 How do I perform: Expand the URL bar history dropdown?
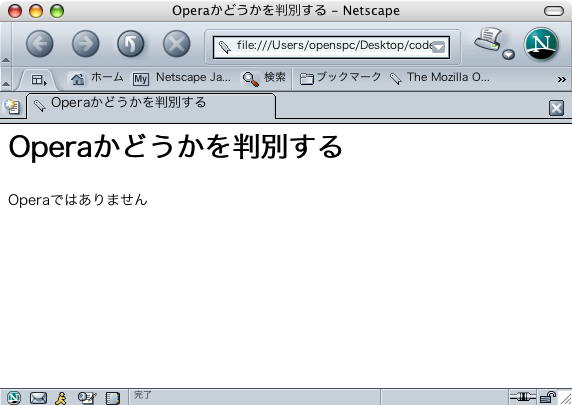tap(438, 47)
